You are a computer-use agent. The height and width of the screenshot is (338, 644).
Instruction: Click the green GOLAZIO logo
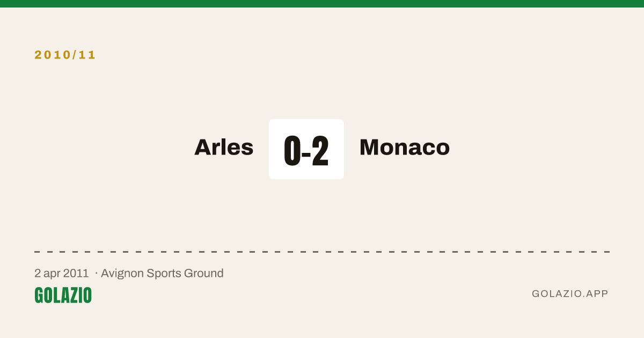click(x=63, y=295)
